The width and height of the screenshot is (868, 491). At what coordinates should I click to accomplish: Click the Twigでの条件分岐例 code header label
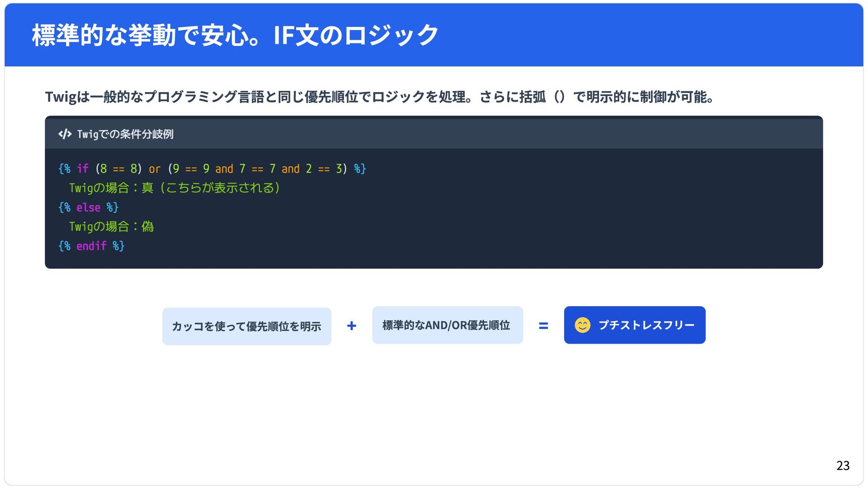pyautogui.click(x=125, y=134)
